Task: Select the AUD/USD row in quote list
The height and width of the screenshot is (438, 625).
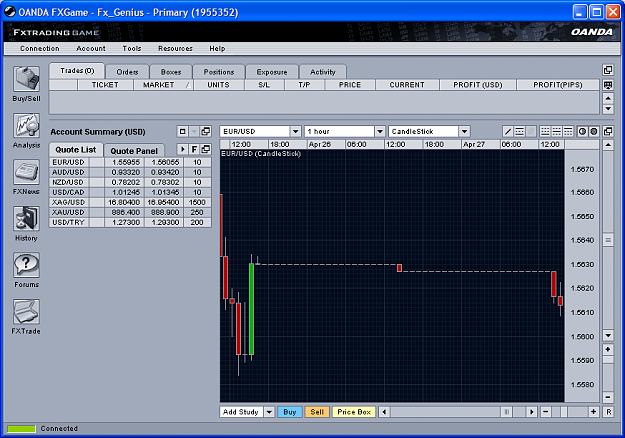Action: [x=130, y=172]
